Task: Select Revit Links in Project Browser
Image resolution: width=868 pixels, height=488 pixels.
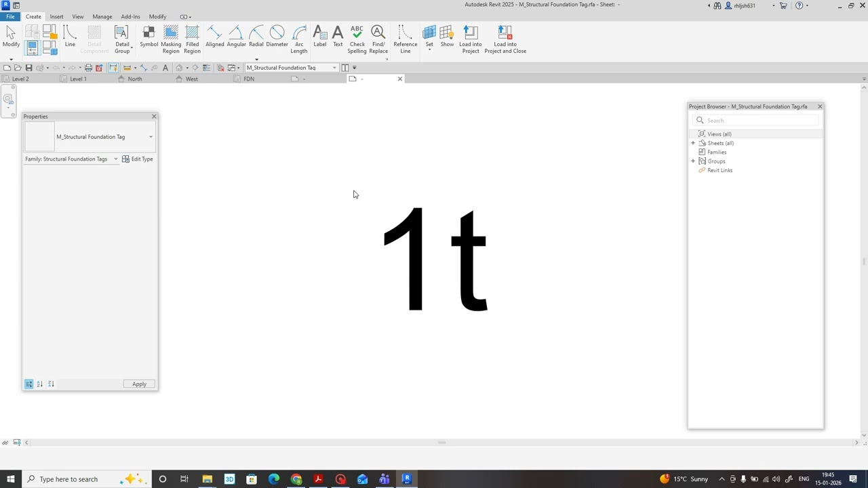Action: (x=719, y=170)
